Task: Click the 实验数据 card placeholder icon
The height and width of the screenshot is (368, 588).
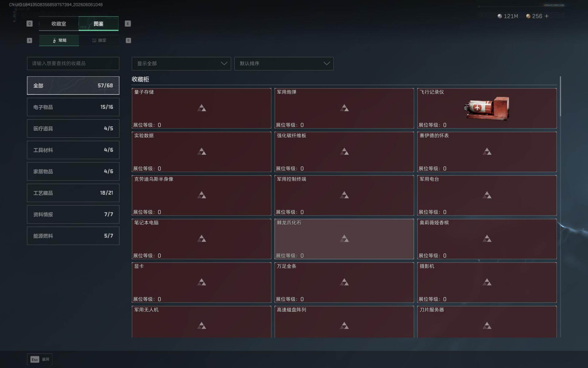Action: (x=202, y=151)
